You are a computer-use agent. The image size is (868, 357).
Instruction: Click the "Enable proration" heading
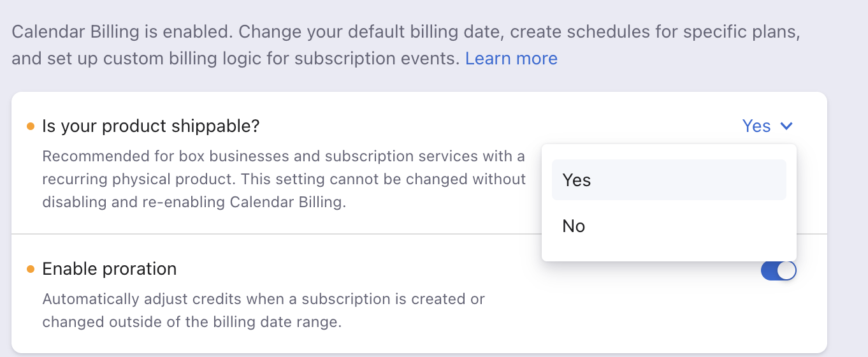coord(109,269)
